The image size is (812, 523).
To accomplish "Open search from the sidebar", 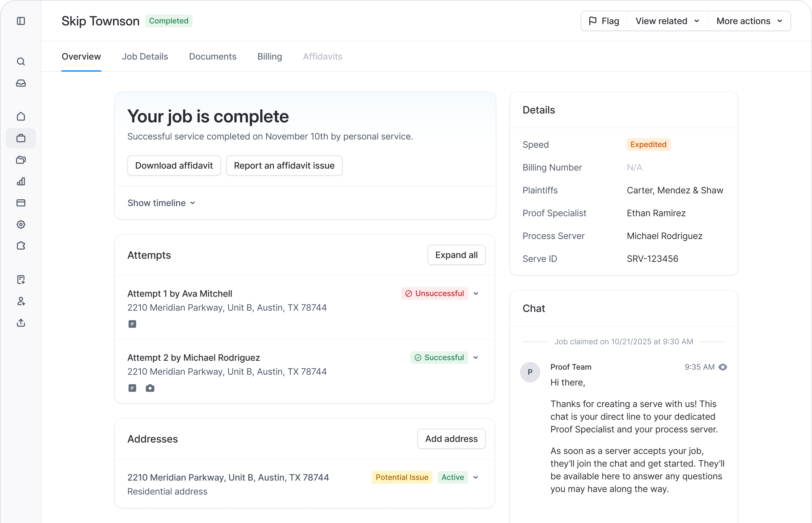I will pos(21,62).
